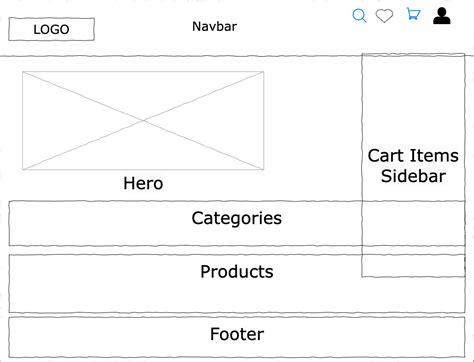Screen dimensions: 474x362
Task: Click the Products label
Action: (237, 272)
